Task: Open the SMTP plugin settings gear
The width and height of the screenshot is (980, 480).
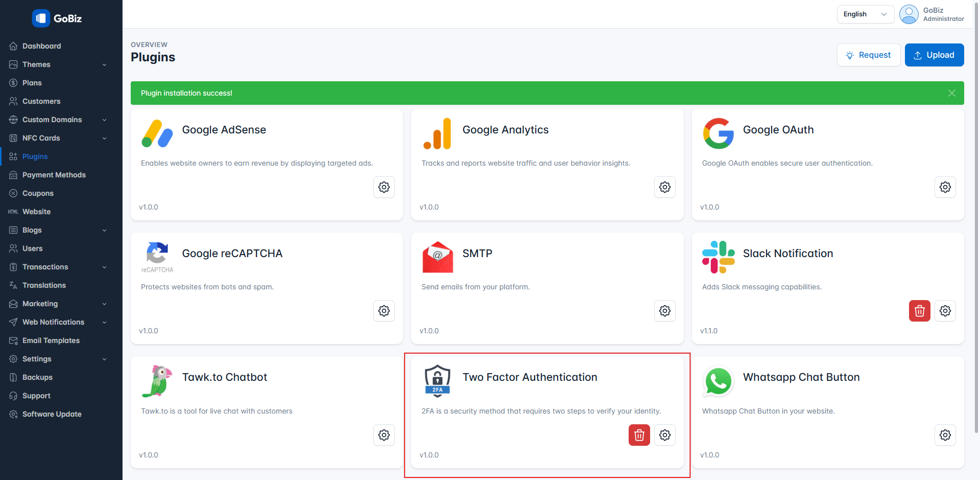Action: 664,311
